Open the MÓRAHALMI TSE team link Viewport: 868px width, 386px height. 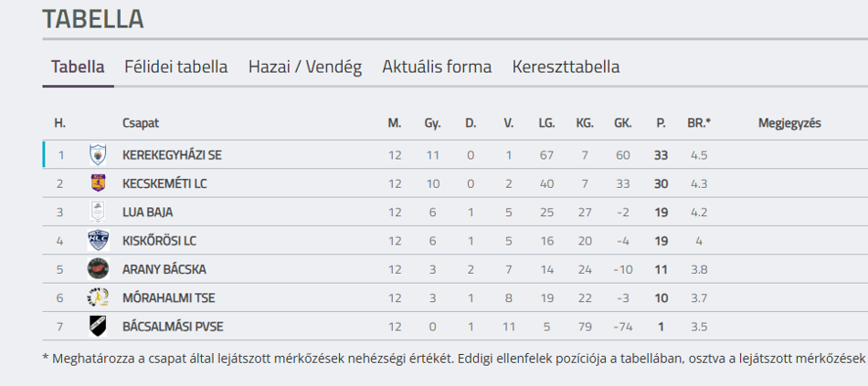169,298
